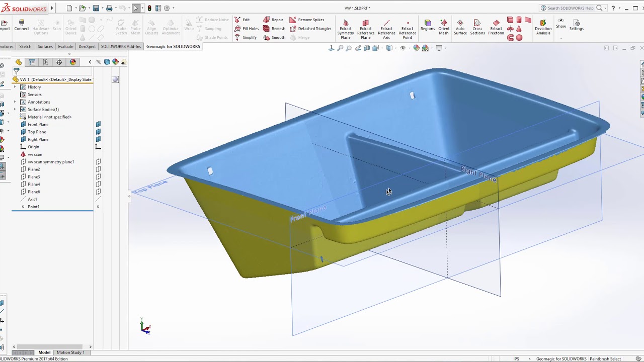The height and width of the screenshot is (362, 644).
Task: Click the Search SOLIDWORKS Help field
Action: (x=571, y=8)
